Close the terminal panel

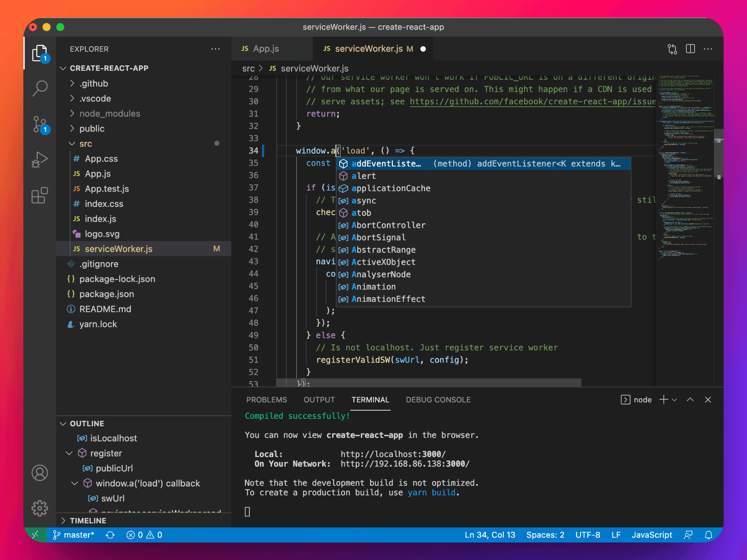coord(708,400)
